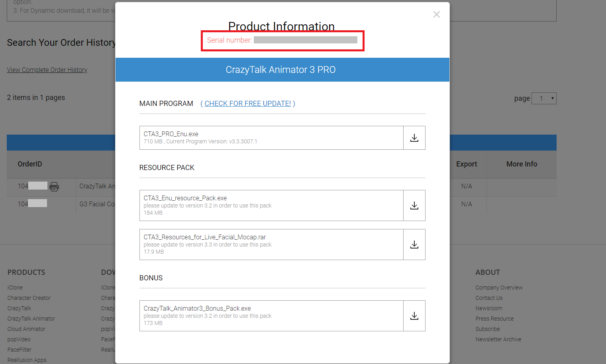Click the 17.9 MB file size text
The image size is (606, 364).
point(154,252)
